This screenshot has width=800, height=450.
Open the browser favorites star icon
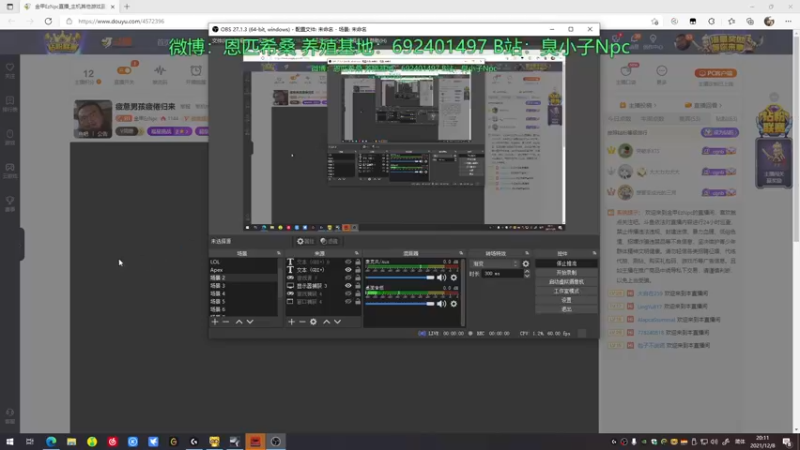pos(731,21)
